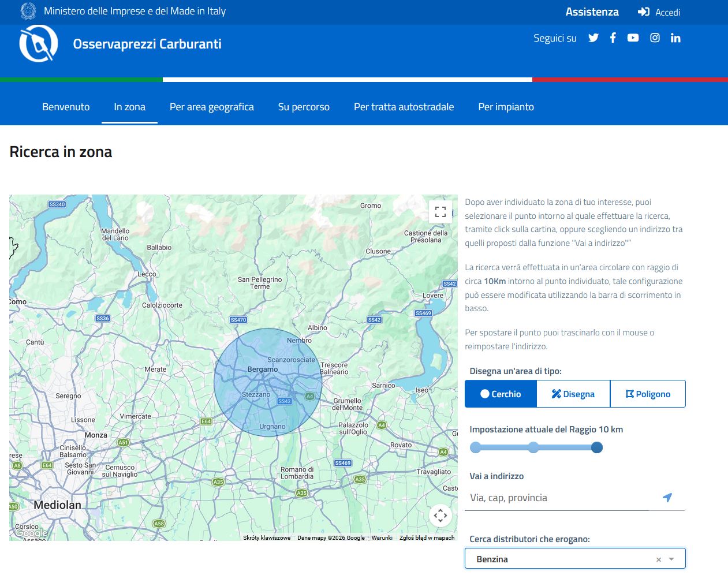Clear the Benzina selection with the x
This screenshot has height=575, width=728.
coord(659,559)
